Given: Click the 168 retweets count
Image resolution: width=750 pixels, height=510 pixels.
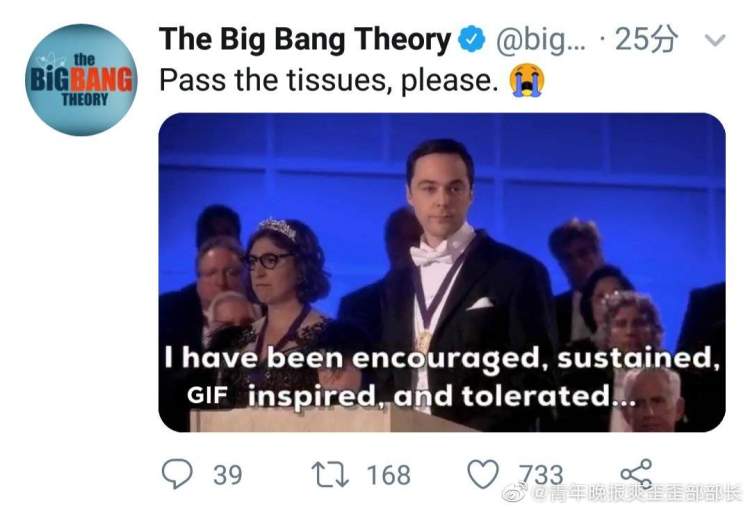Looking at the screenshot, I should point(388,475).
